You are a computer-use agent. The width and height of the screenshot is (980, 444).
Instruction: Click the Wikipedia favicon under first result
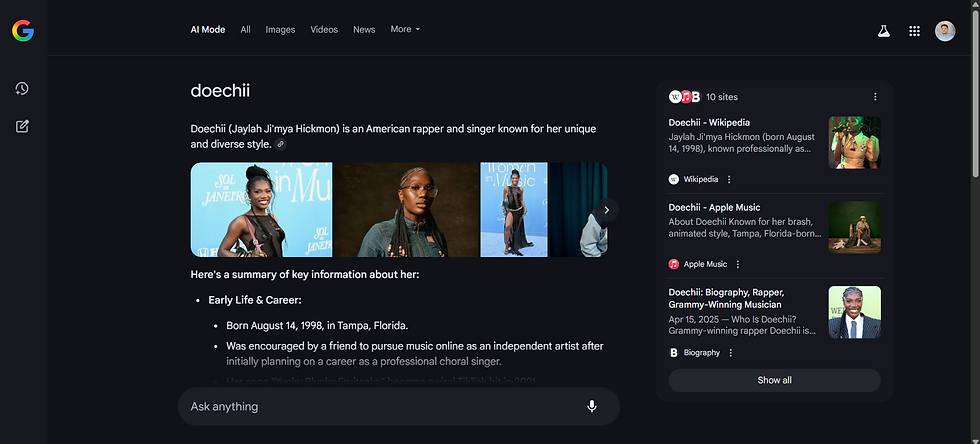tap(674, 179)
